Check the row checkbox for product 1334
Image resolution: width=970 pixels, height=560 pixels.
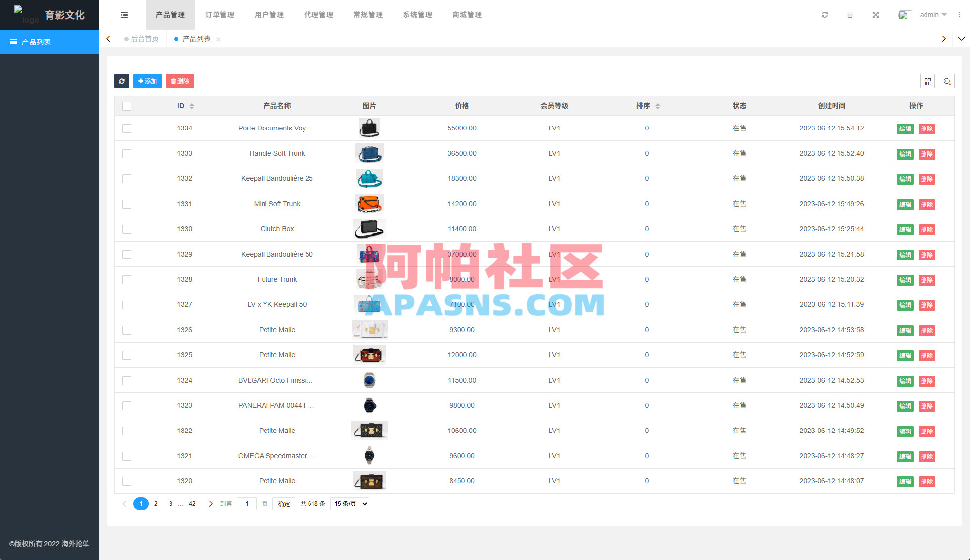[127, 129]
